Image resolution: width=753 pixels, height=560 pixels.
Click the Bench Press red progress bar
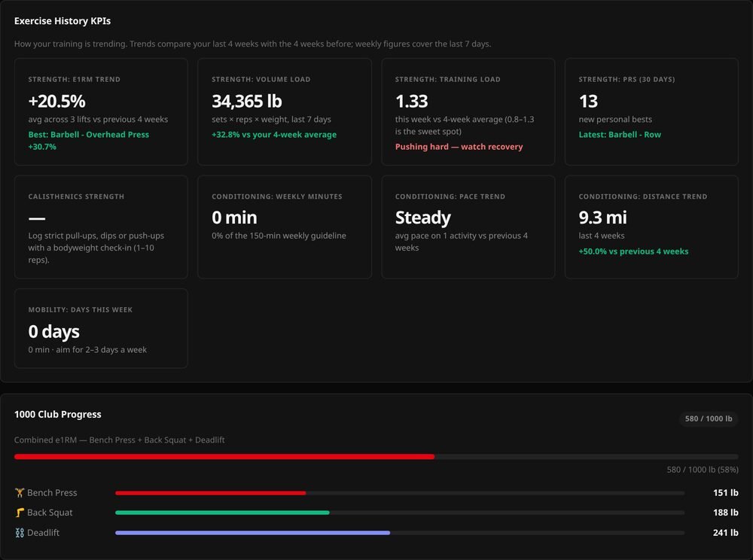(x=210, y=493)
